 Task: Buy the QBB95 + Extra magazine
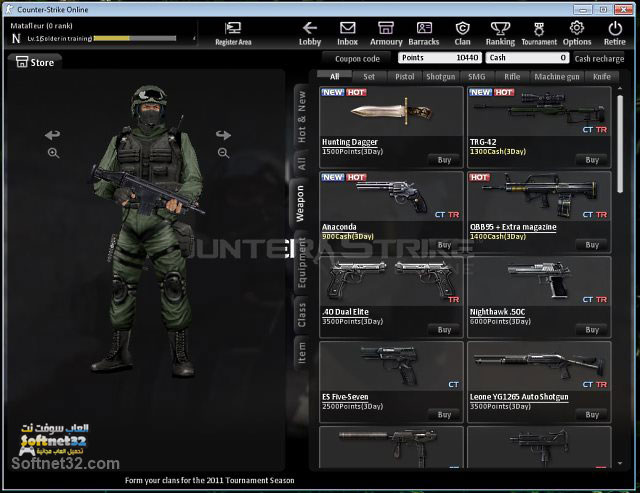[592, 245]
